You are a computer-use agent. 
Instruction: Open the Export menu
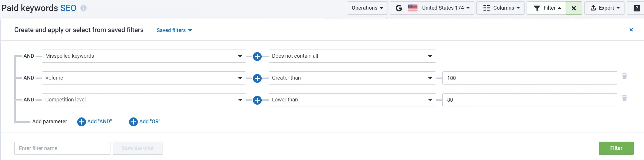(x=604, y=8)
